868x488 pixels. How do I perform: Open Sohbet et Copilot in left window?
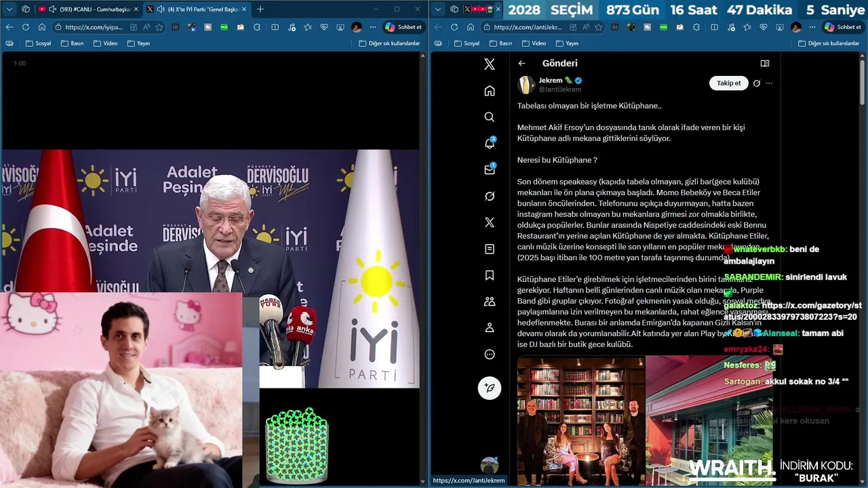coord(404,27)
